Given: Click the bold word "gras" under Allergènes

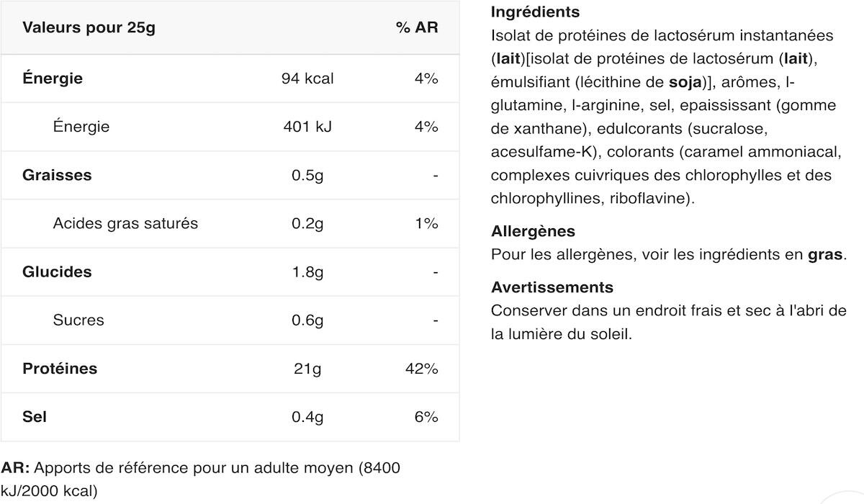Looking at the screenshot, I should coord(824,254).
